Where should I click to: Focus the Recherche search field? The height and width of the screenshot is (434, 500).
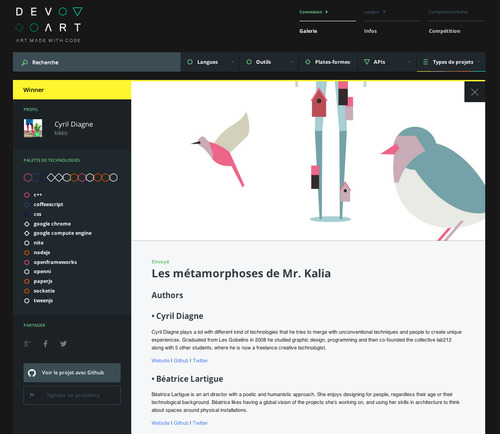click(x=97, y=62)
